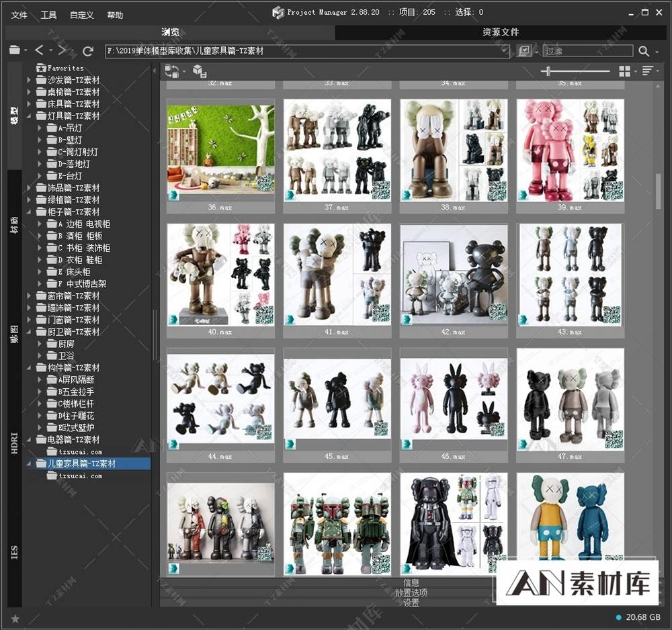The height and width of the screenshot is (630, 672).
Task: Open the sort icon's dropdown arrow
Action: coord(658,71)
